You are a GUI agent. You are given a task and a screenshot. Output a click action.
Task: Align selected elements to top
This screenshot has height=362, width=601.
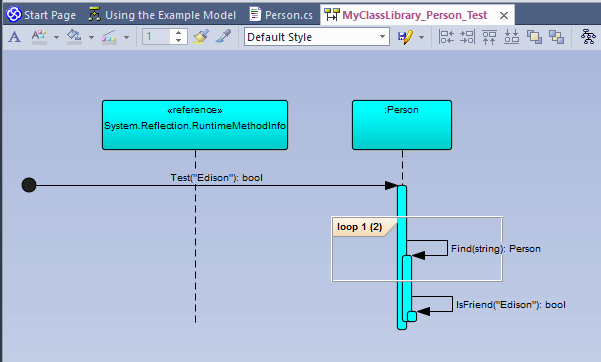(x=489, y=37)
